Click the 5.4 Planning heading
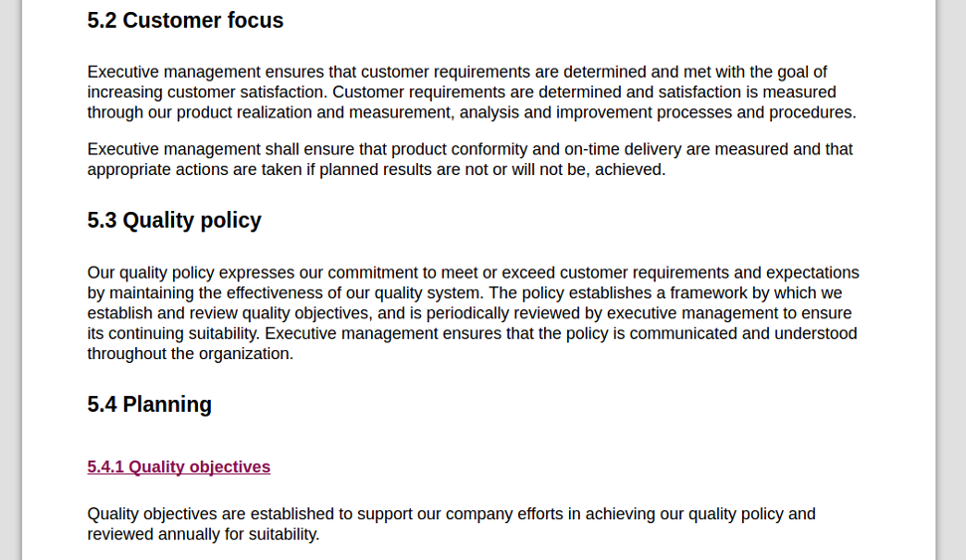The width and height of the screenshot is (966, 560). point(149,404)
